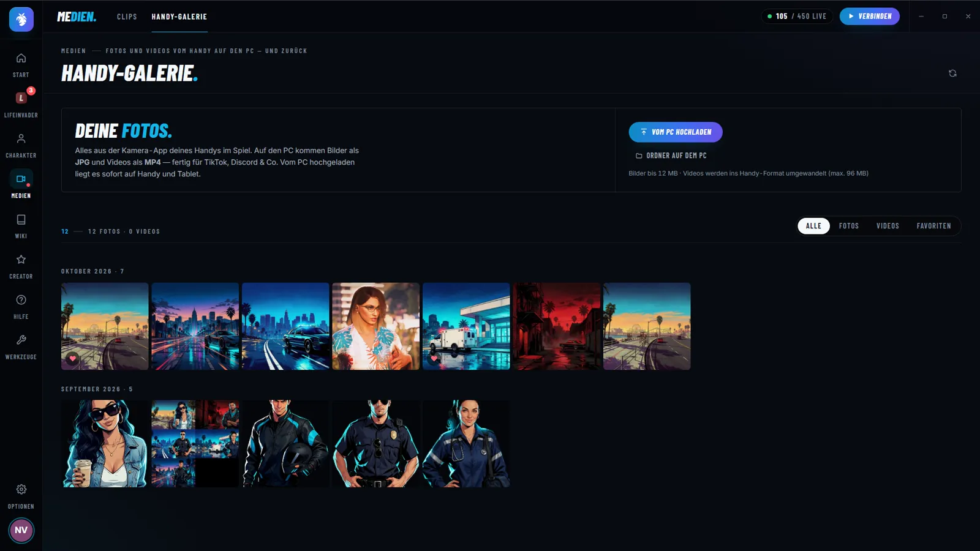The image size is (980, 551).
Task: Show only Favoriten items
Action: (x=933, y=226)
